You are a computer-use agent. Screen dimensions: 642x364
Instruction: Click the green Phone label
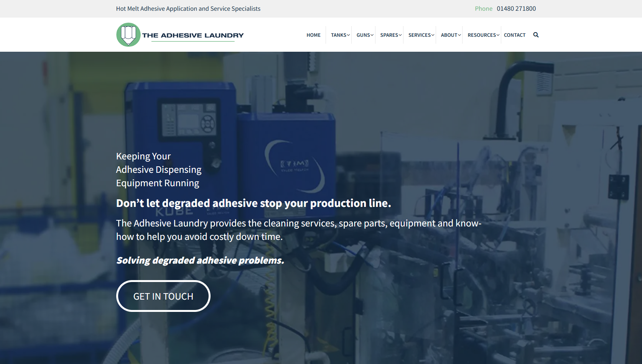tap(483, 9)
